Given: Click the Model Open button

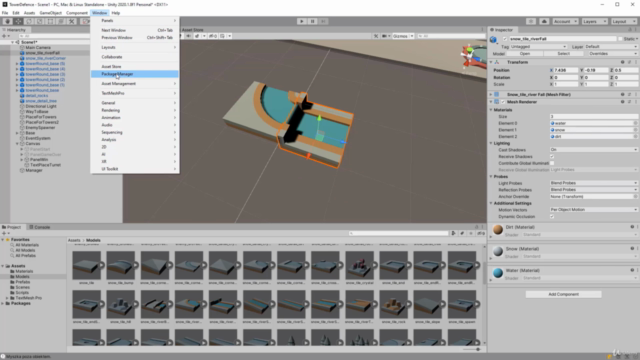Looking at the screenshot, I should 525,53.
